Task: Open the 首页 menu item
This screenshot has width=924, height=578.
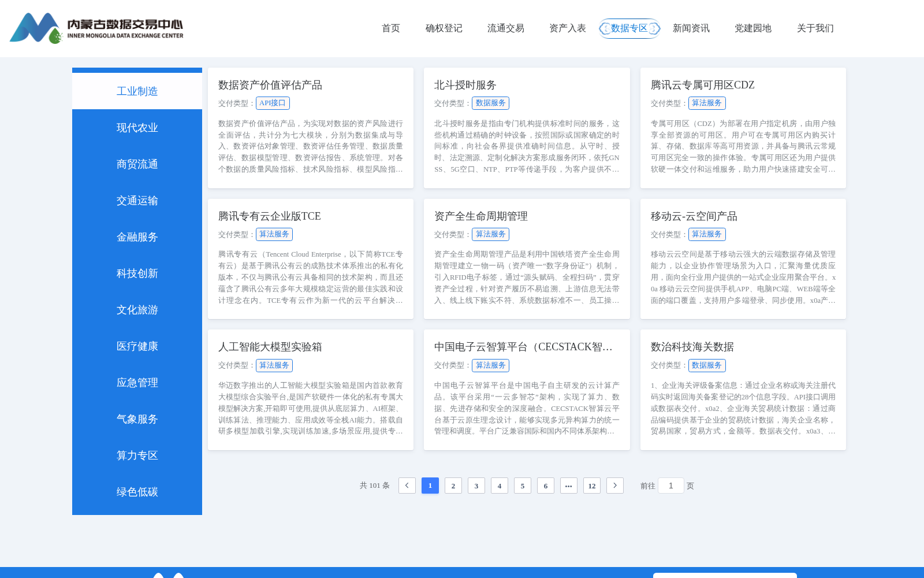Action: coord(391,28)
